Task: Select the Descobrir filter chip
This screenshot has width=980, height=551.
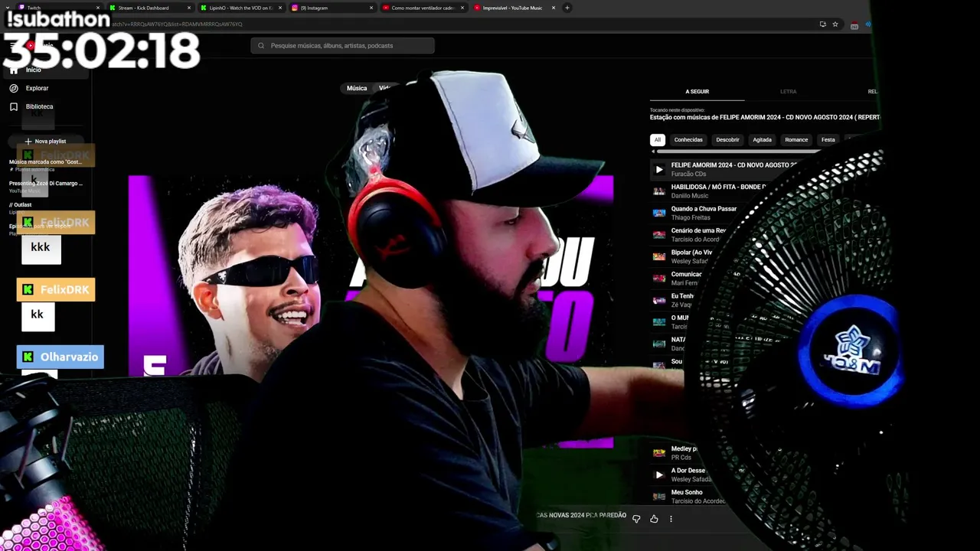Action: (x=727, y=140)
